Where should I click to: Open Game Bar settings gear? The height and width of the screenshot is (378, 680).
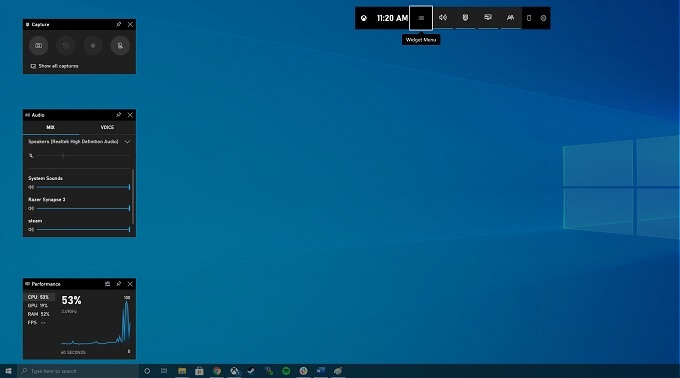[543, 18]
